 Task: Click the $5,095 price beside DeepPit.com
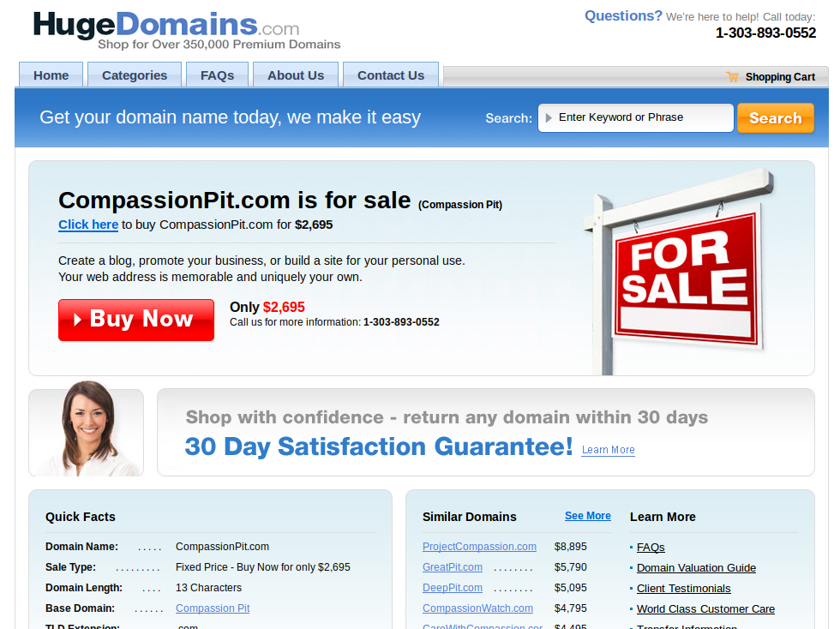pyautogui.click(x=571, y=588)
